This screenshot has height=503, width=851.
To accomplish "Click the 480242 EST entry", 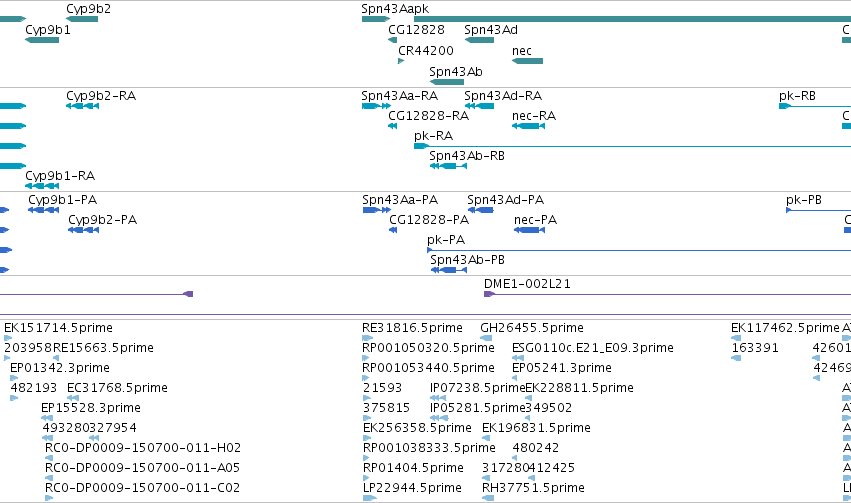I will coord(515,459).
